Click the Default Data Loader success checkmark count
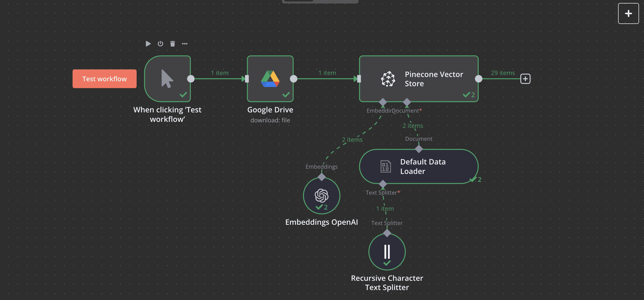This screenshot has height=300, width=644. point(475,179)
